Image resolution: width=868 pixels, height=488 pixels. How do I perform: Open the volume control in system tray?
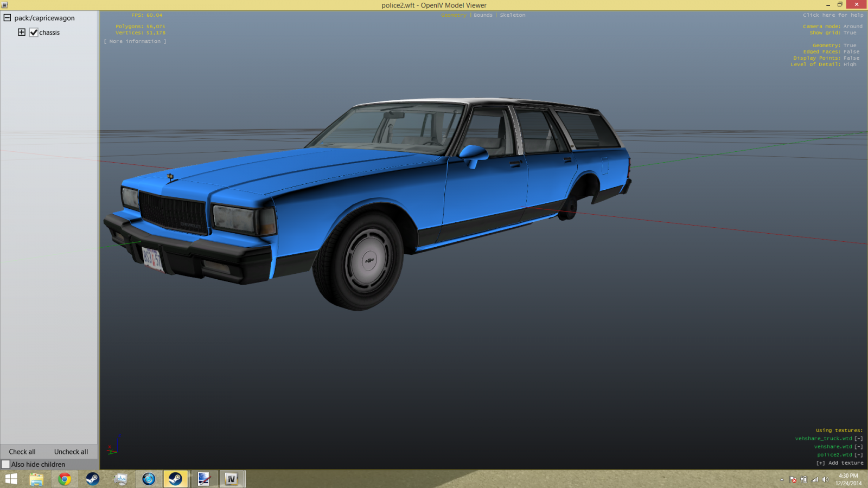825,479
